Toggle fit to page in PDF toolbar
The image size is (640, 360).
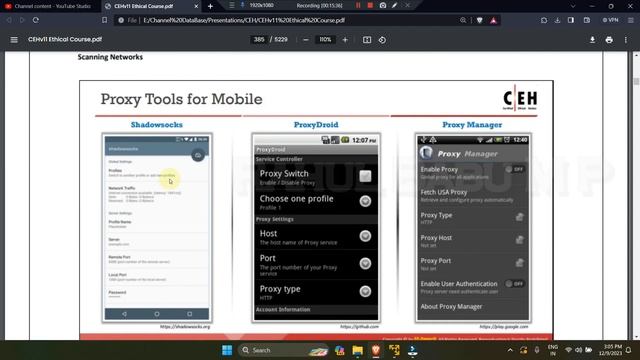coord(367,40)
